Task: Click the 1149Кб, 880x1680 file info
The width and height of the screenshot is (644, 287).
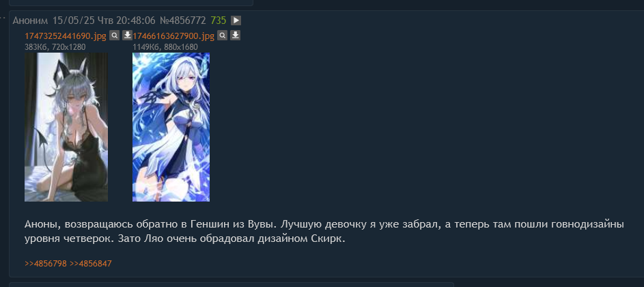Action: pos(165,47)
